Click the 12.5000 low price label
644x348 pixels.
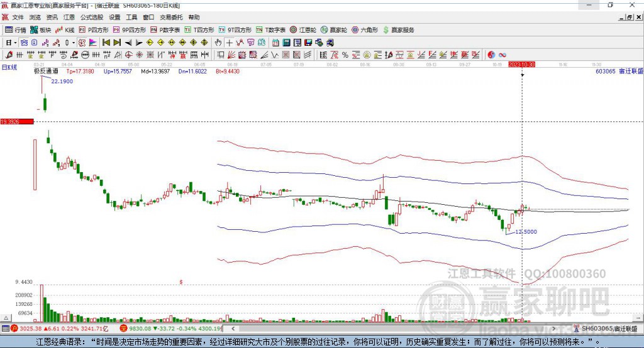click(x=526, y=231)
